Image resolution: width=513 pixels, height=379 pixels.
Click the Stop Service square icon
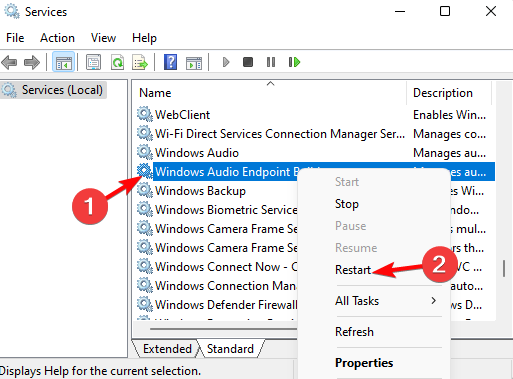pos(248,62)
